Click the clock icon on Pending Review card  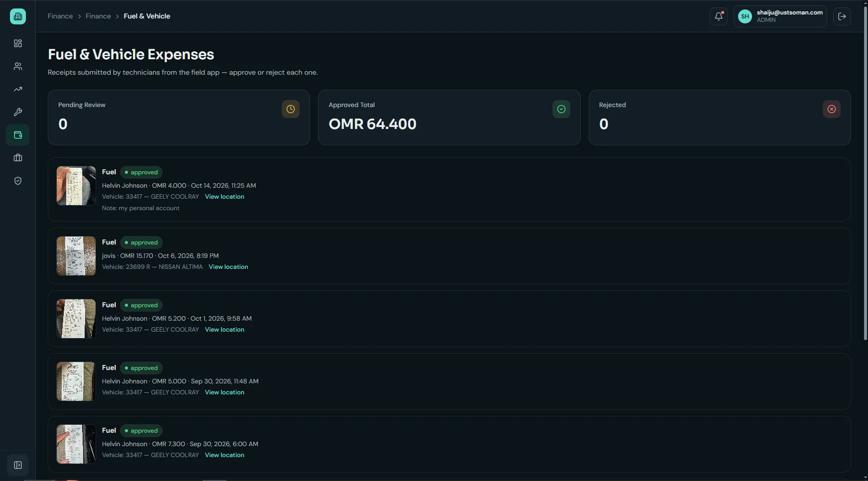(291, 109)
